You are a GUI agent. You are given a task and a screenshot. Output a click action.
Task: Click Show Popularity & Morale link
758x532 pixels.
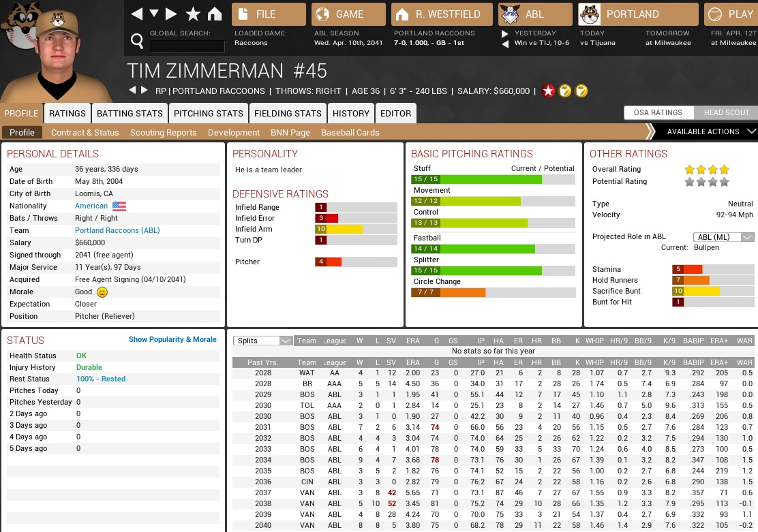click(x=172, y=339)
